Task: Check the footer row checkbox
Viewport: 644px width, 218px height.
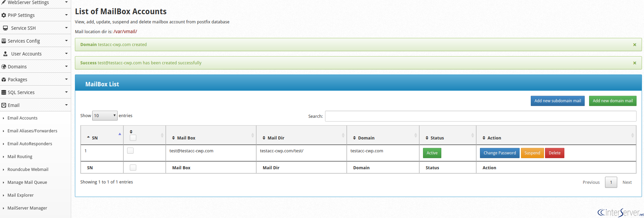Action: tap(133, 168)
